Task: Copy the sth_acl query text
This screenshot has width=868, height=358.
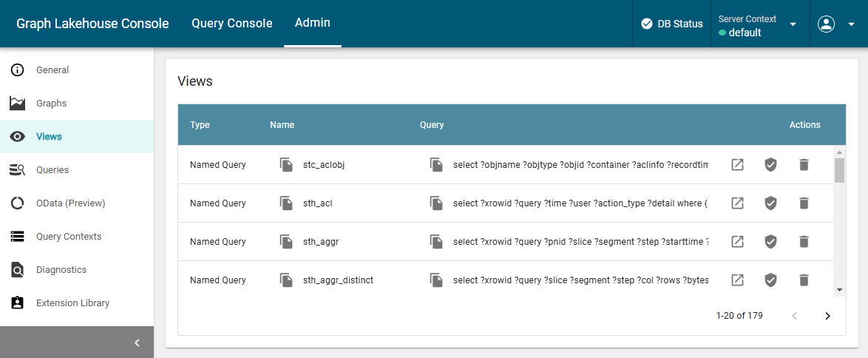Action: point(436,203)
